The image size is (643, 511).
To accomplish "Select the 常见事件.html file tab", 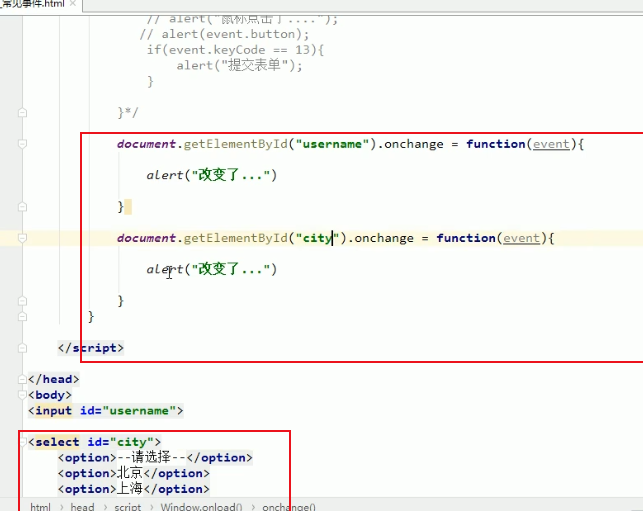I will [x=33, y=4].
